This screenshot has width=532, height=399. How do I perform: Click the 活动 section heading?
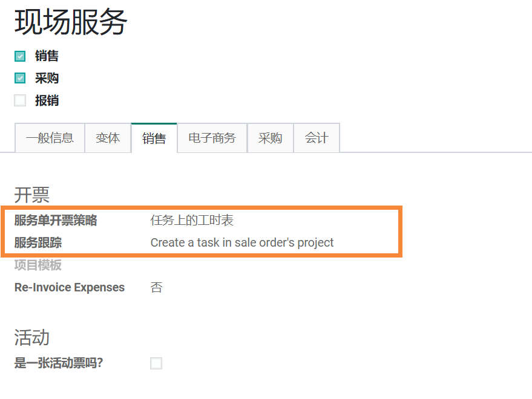(x=32, y=338)
